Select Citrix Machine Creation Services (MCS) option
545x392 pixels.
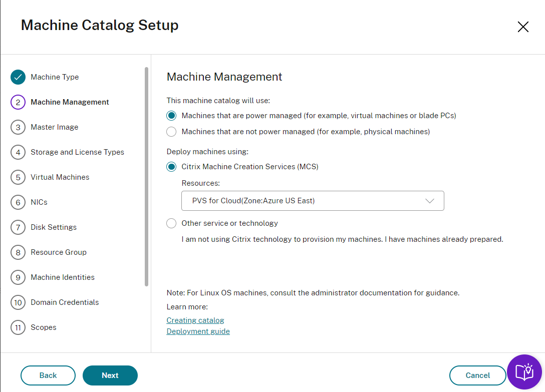click(171, 167)
